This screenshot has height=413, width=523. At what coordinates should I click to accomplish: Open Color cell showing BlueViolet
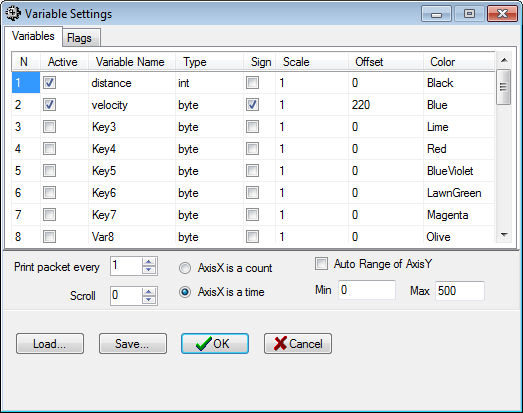tap(459, 171)
